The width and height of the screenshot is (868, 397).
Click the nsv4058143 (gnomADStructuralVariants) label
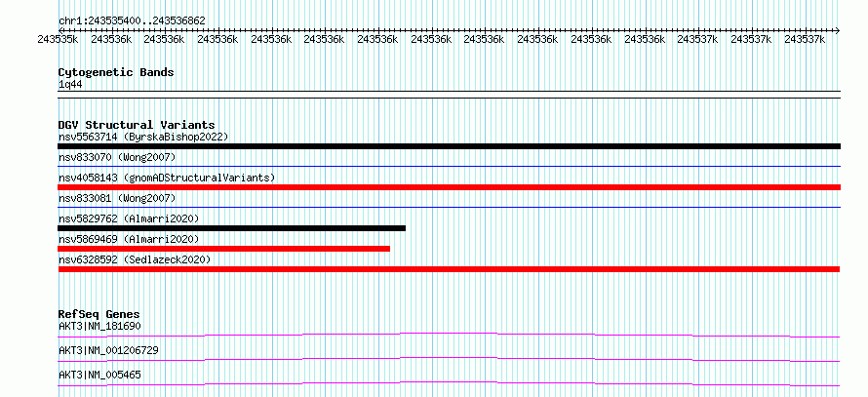tap(167, 178)
